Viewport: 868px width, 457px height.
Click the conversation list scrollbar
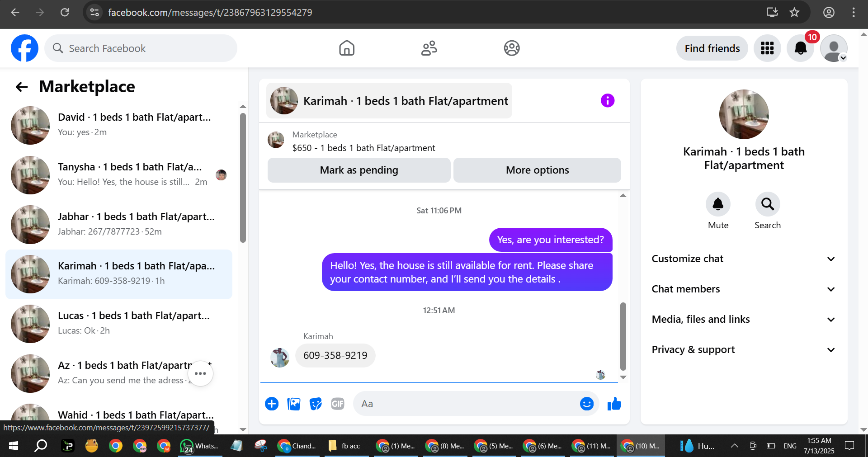pyautogui.click(x=243, y=178)
